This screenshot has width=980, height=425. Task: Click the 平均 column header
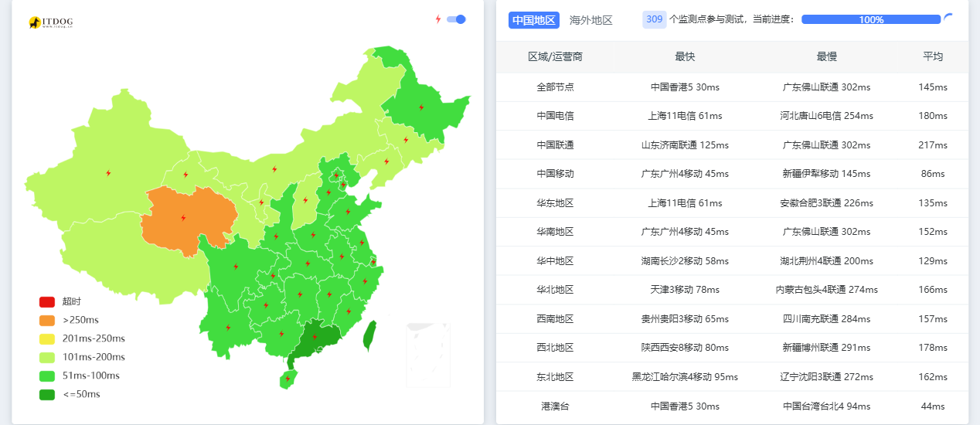933,56
